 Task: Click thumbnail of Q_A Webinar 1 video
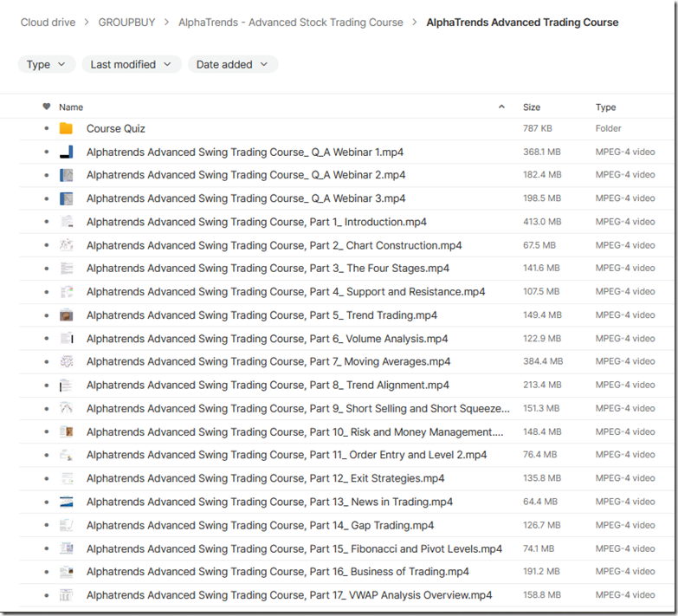point(66,152)
